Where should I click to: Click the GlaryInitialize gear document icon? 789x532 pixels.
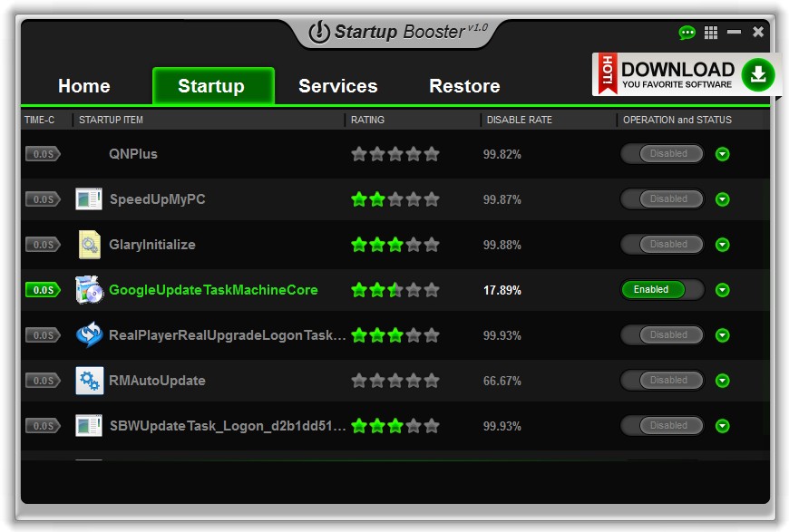pos(90,245)
